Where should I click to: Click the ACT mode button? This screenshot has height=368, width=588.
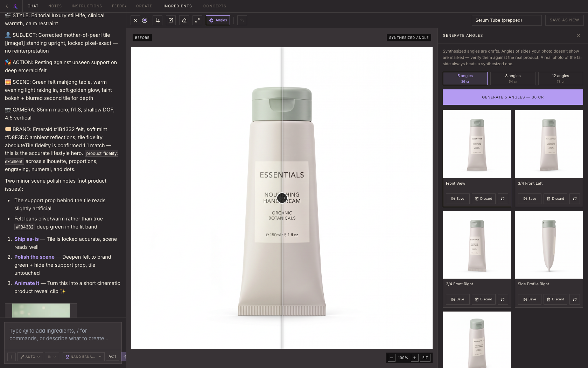(112, 357)
